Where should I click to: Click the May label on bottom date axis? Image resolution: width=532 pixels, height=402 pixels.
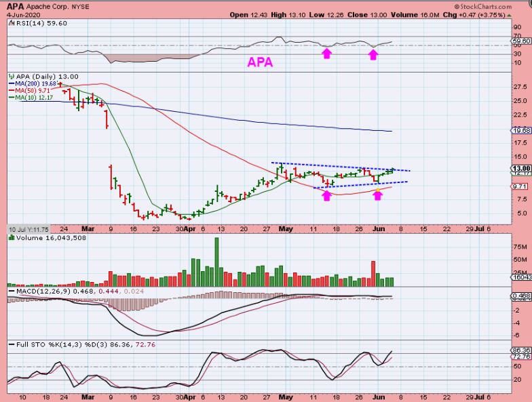tap(286, 397)
